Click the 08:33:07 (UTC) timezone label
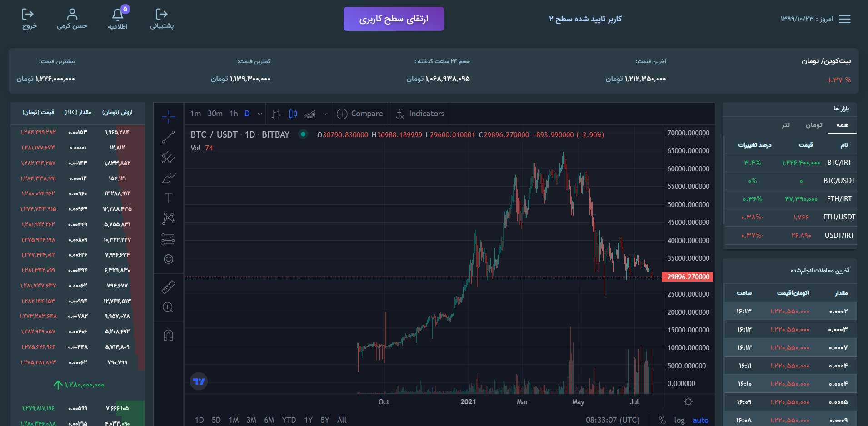Image resolution: width=868 pixels, height=426 pixels. [x=613, y=420]
